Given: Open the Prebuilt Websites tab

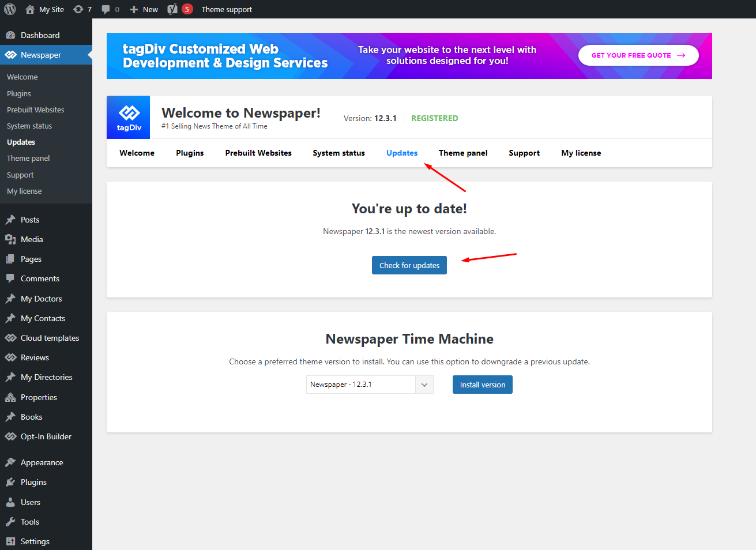Looking at the screenshot, I should [258, 153].
